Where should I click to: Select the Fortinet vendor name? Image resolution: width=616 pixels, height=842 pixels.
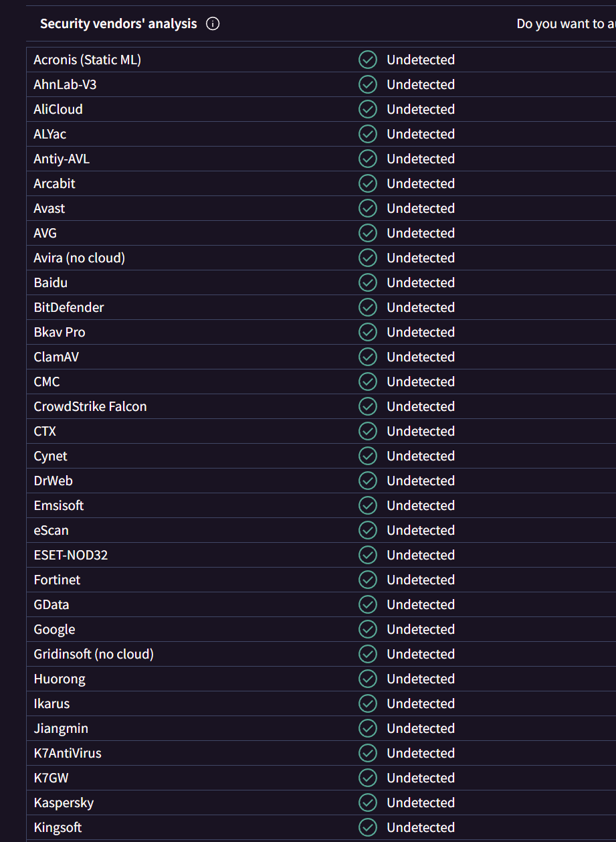pos(57,580)
